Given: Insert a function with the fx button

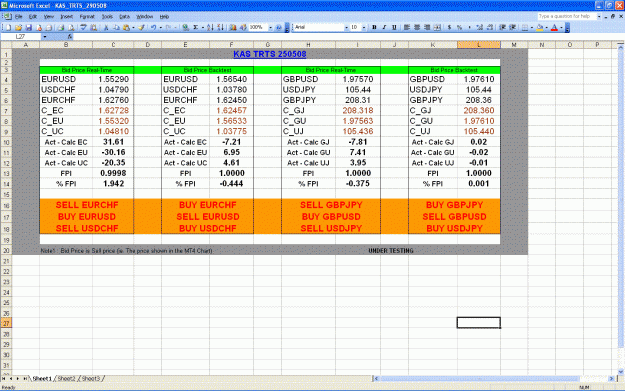Looking at the screenshot, I should pos(69,37).
